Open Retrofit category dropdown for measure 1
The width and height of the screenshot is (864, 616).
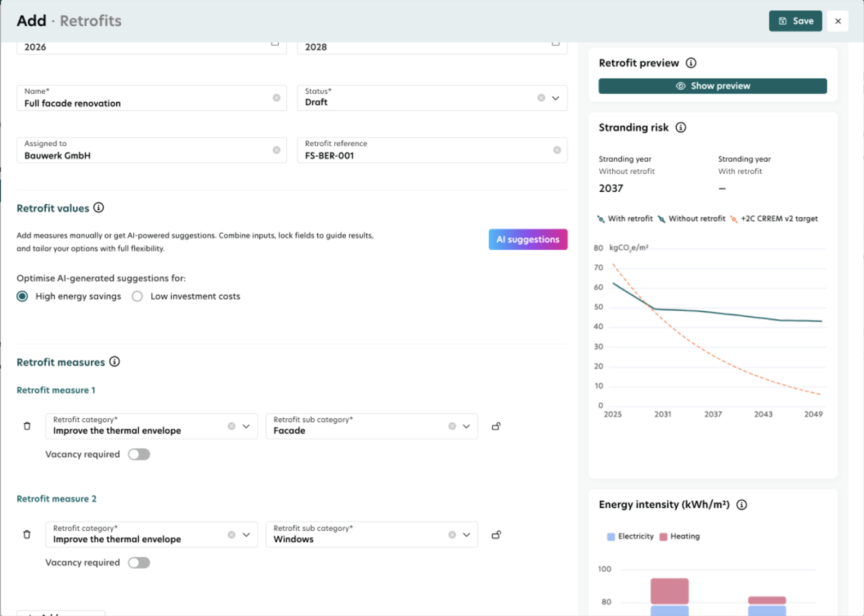[246, 426]
